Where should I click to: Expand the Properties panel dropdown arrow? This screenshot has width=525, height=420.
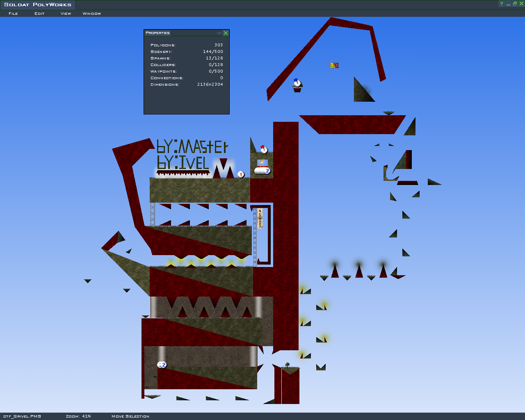point(219,33)
